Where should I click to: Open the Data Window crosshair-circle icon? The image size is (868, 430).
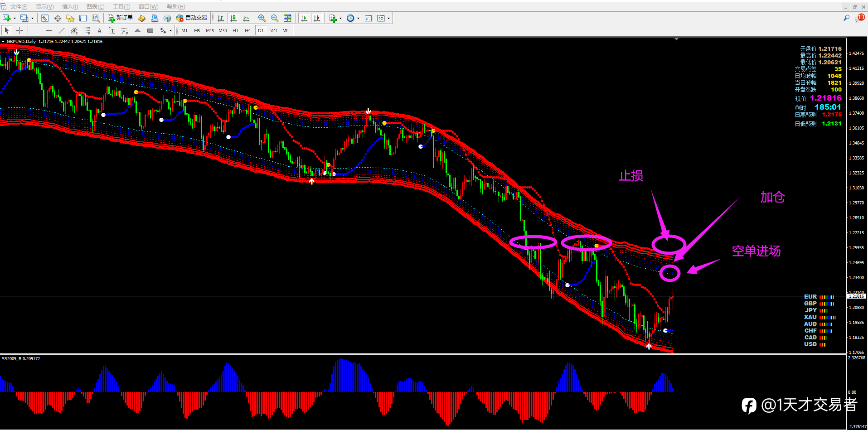click(58, 18)
